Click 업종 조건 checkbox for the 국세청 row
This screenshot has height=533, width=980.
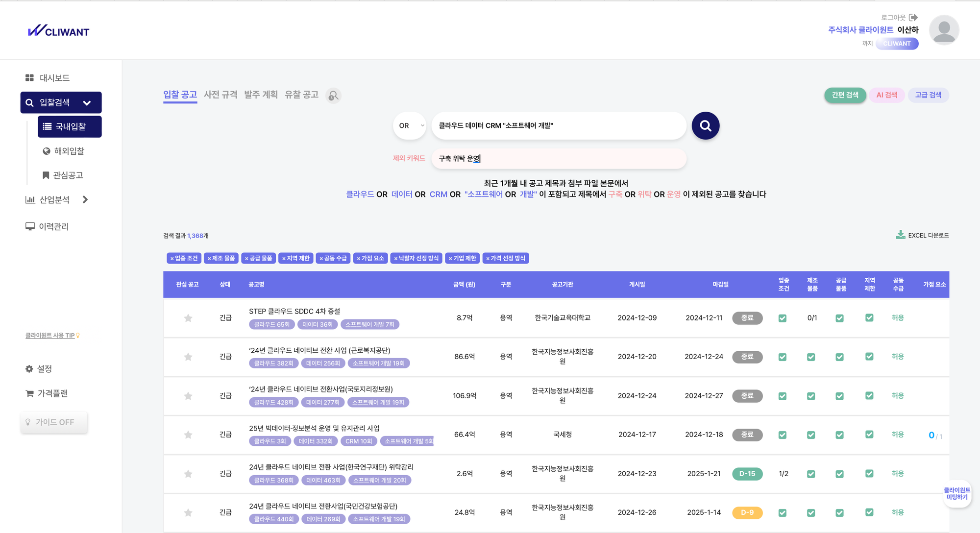tap(783, 435)
